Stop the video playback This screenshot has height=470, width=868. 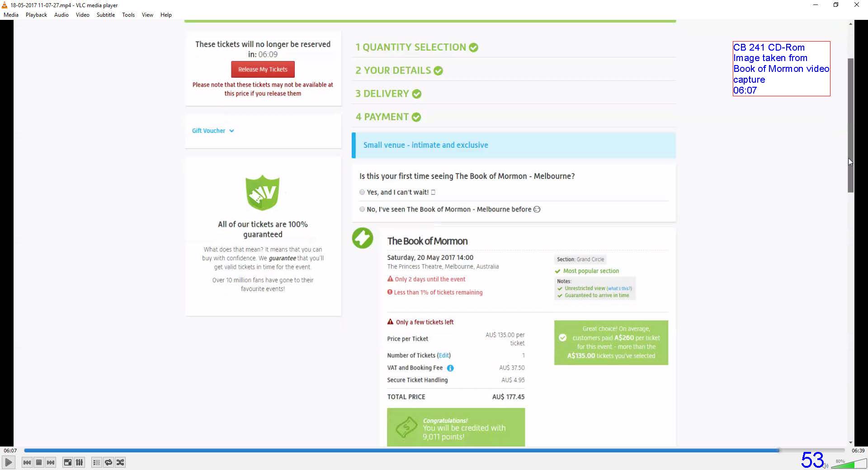tap(39, 462)
